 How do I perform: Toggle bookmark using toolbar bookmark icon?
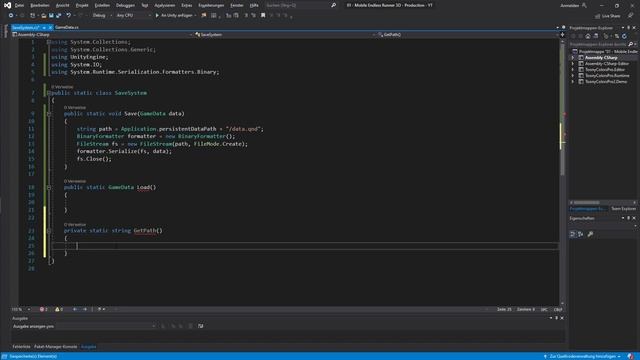point(263,16)
